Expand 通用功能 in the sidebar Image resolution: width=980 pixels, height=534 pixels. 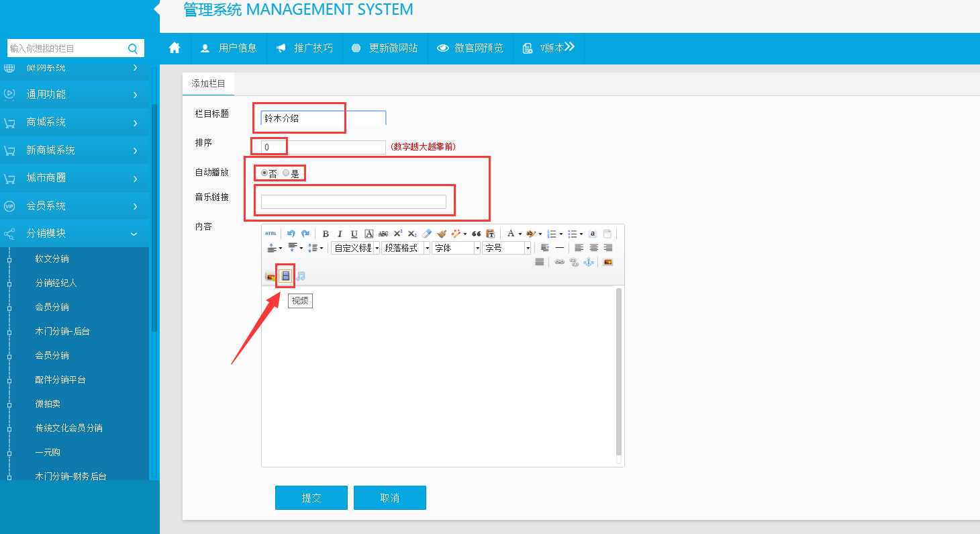click(x=75, y=94)
